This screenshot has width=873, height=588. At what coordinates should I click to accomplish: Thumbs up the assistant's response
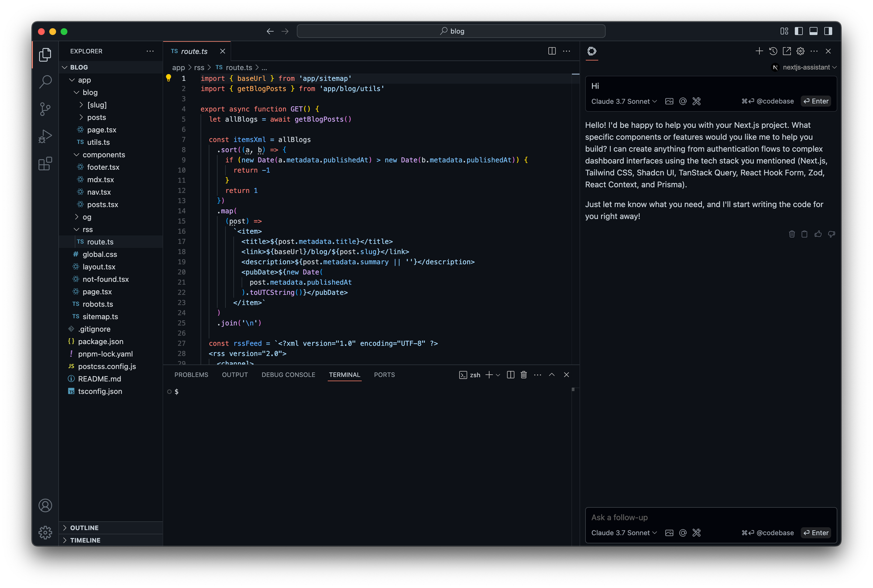pos(818,234)
